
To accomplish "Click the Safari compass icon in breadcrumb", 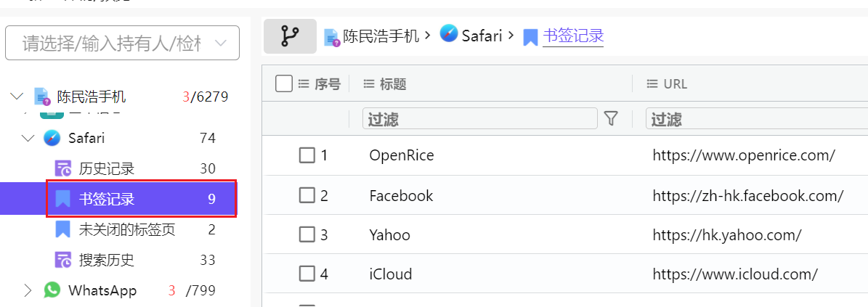I will pos(450,34).
